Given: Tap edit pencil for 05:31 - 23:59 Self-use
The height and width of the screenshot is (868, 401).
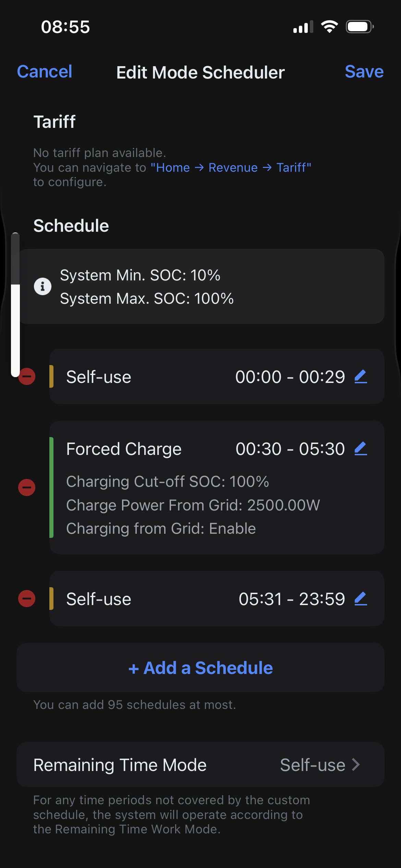Looking at the screenshot, I should click(361, 599).
